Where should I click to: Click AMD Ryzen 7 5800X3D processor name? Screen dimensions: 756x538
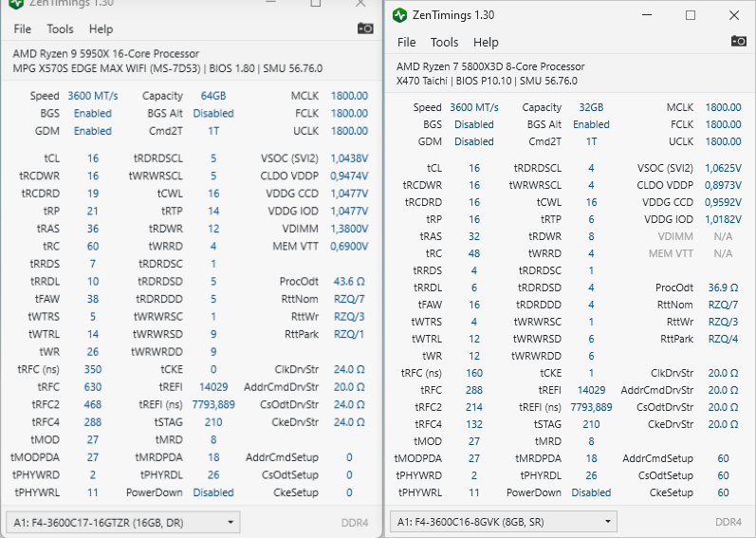490,66
